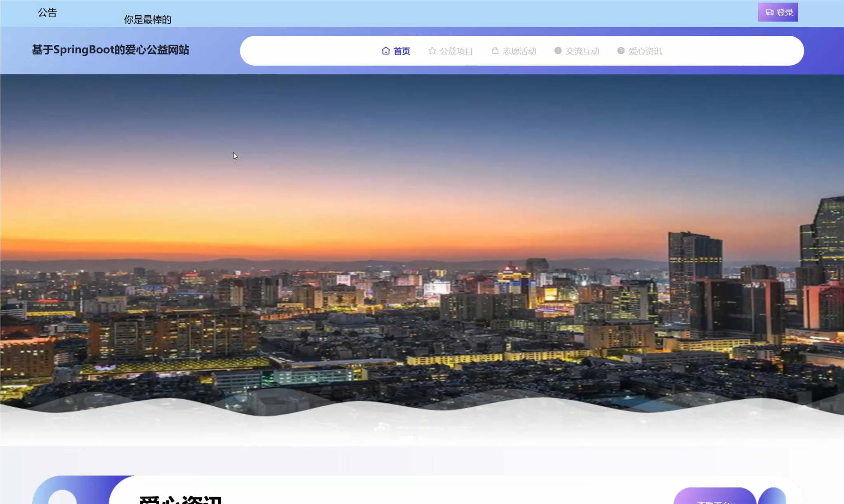Click the 公告 label at top left
The height and width of the screenshot is (504, 844).
[x=47, y=12]
